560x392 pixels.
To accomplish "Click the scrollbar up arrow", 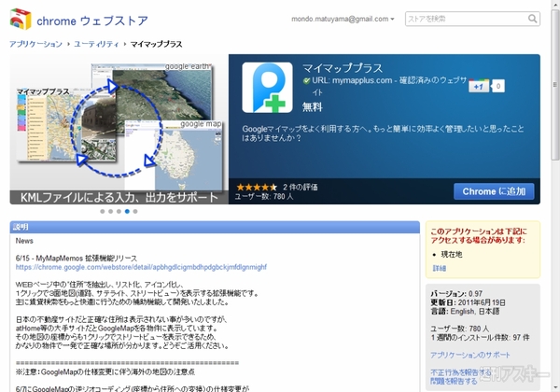I will pyautogui.click(x=554, y=4).
